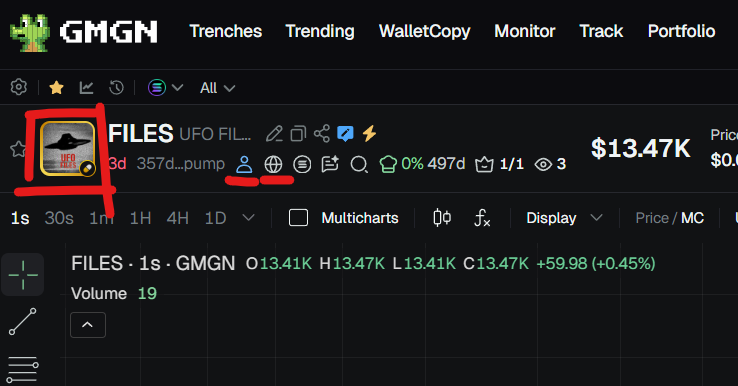The height and width of the screenshot is (386, 738).
Task: Click the share icon beside FILES
Action: click(x=322, y=134)
